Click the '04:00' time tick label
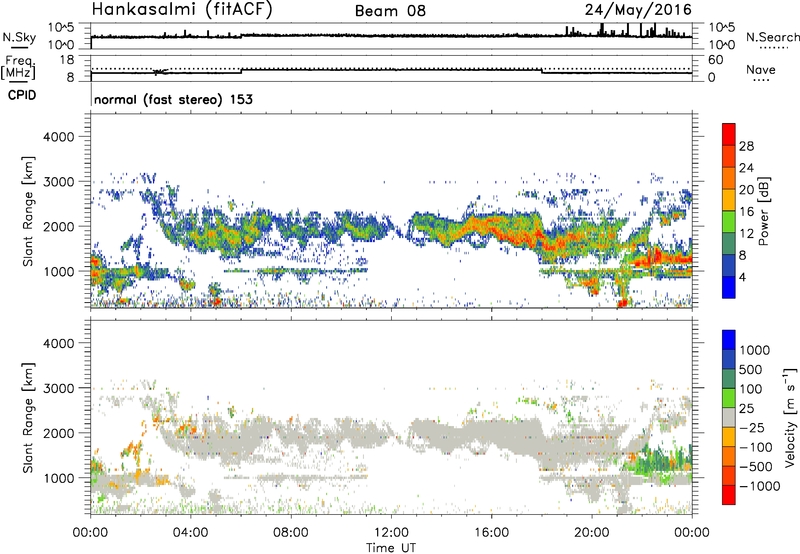800x554 pixels. point(190,533)
